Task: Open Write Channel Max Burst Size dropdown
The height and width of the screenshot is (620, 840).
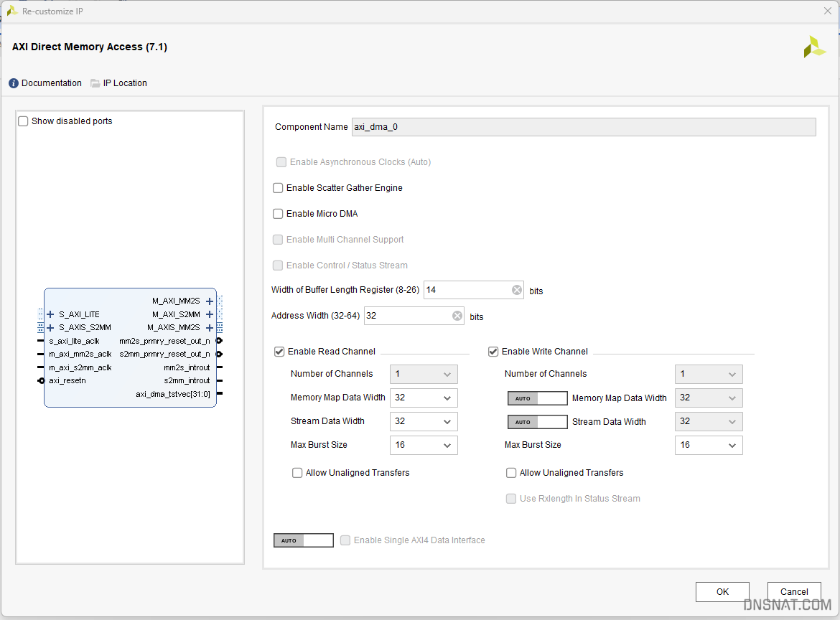Action: (709, 445)
